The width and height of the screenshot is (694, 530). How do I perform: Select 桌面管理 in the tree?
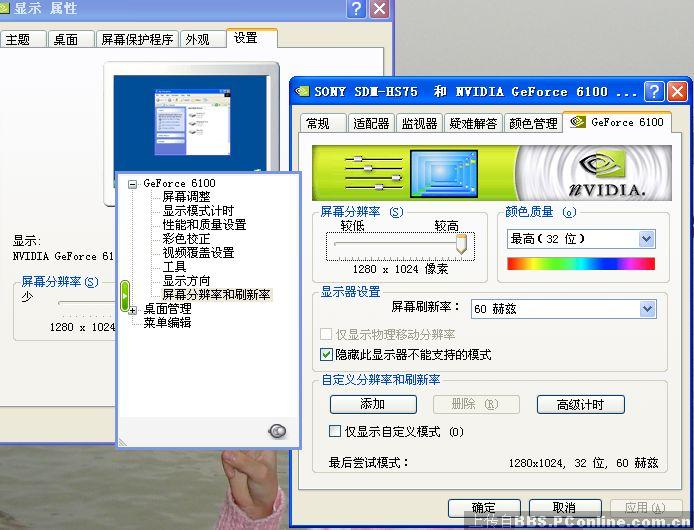coord(167,309)
